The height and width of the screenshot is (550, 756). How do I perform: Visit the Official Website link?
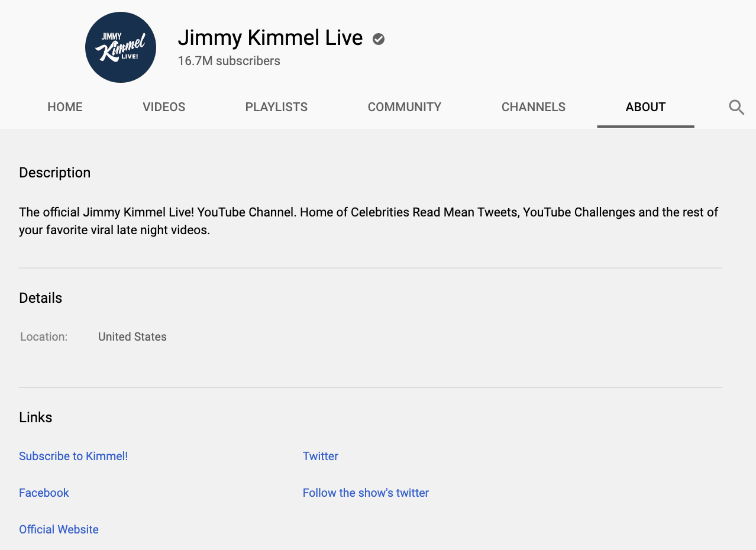coord(59,529)
